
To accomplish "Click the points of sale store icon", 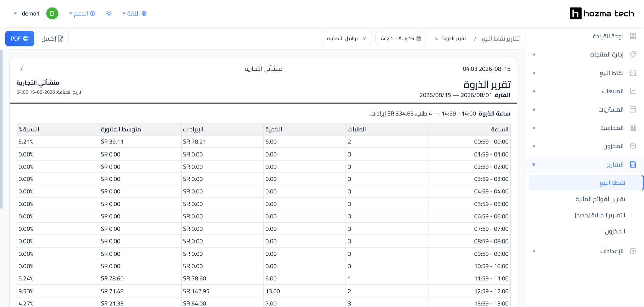I will [633, 73].
